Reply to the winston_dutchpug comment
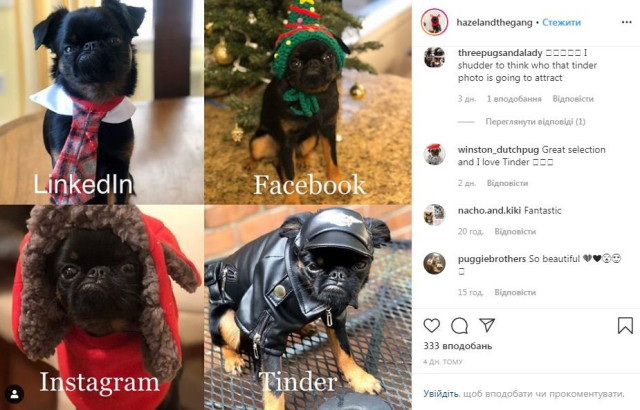The width and height of the screenshot is (640, 410). tap(507, 183)
